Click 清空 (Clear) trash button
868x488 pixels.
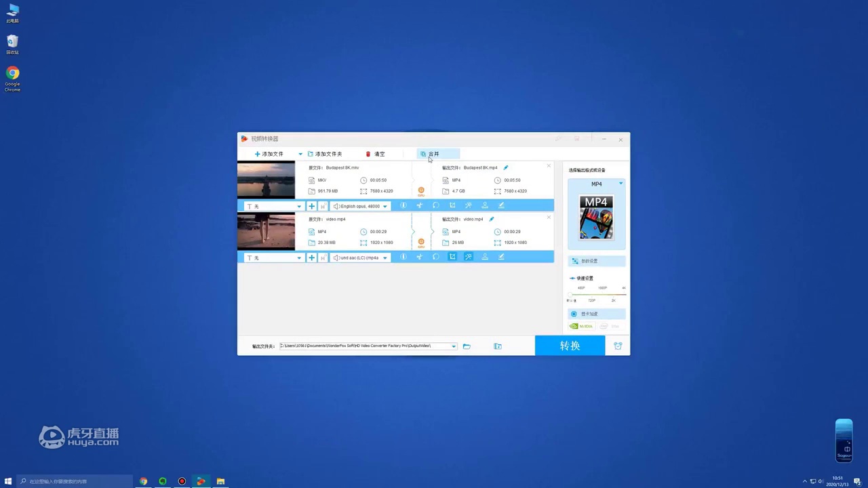point(376,154)
